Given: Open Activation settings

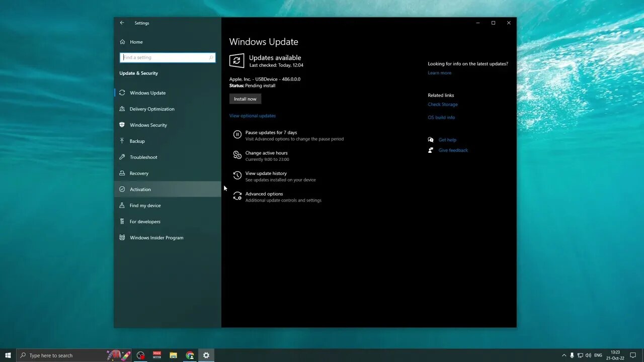Looking at the screenshot, I should pyautogui.click(x=168, y=189).
